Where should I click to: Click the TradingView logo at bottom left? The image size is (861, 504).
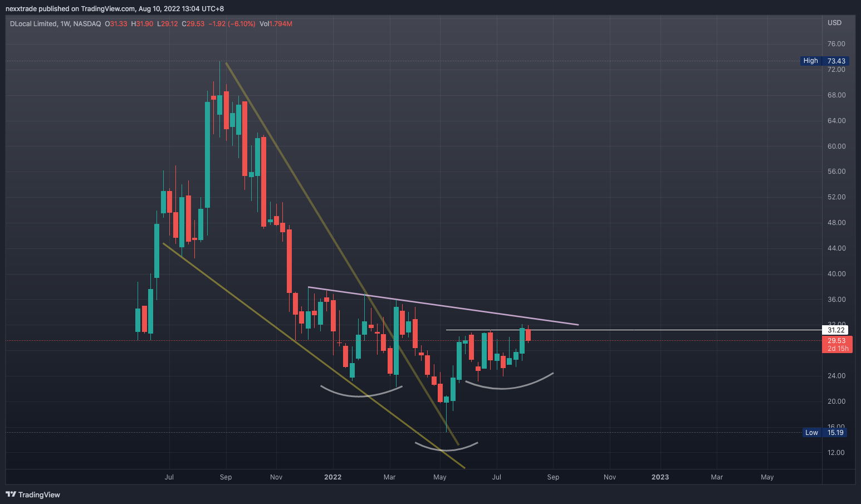pyautogui.click(x=33, y=495)
